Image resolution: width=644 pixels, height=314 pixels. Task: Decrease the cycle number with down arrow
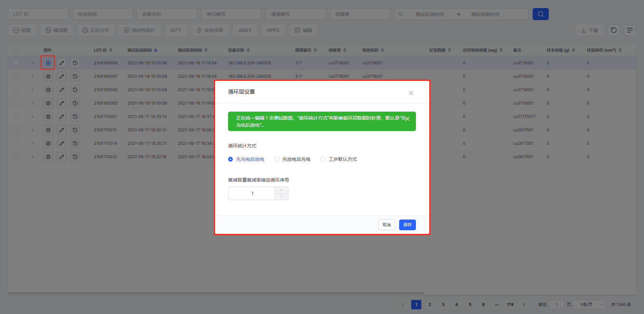click(x=281, y=197)
